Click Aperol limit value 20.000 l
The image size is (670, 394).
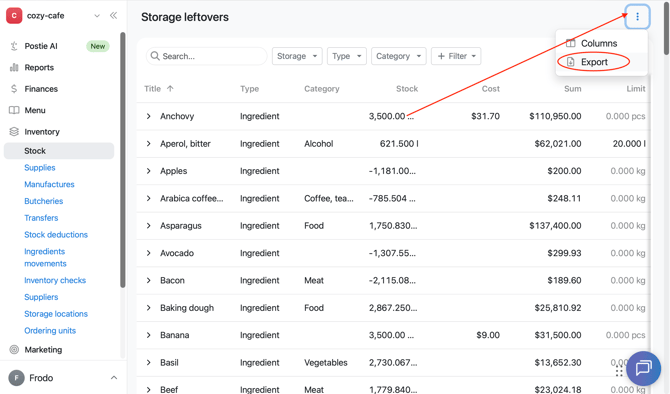pyautogui.click(x=629, y=144)
